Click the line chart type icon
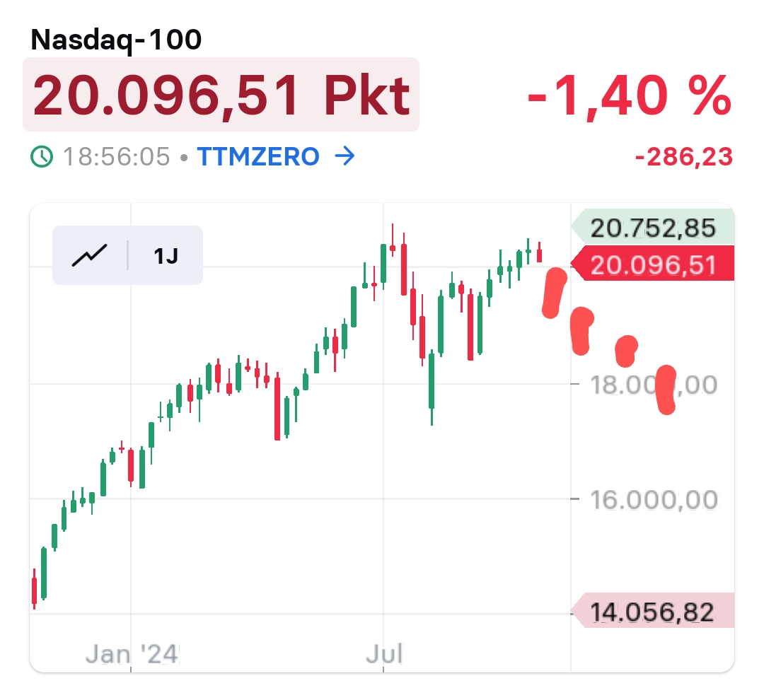The image size is (764, 700). pos(89,255)
